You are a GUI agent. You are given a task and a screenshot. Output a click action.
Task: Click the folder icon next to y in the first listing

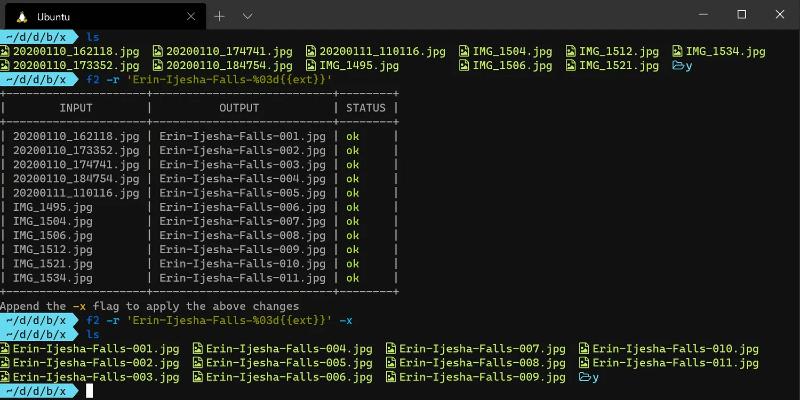coord(678,65)
